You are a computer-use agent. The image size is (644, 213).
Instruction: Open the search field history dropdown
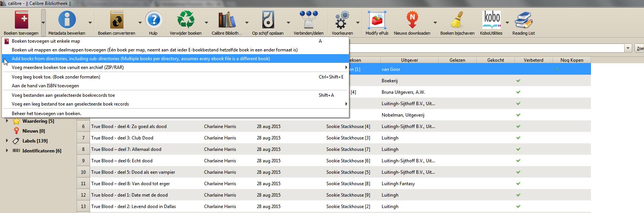[628, 48]
